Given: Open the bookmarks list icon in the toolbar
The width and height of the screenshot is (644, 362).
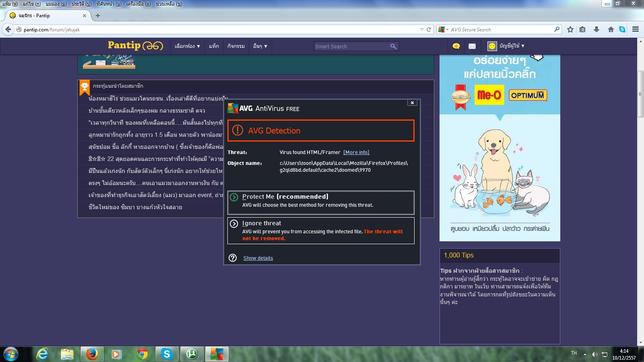Looking at the screenshot, I should click(x=582, y=29).
